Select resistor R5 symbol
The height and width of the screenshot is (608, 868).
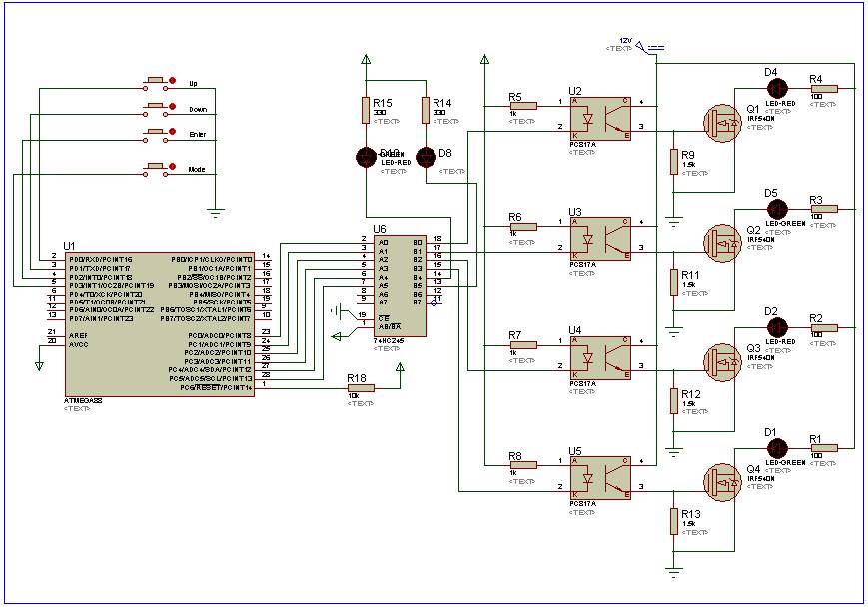(523, 106)
